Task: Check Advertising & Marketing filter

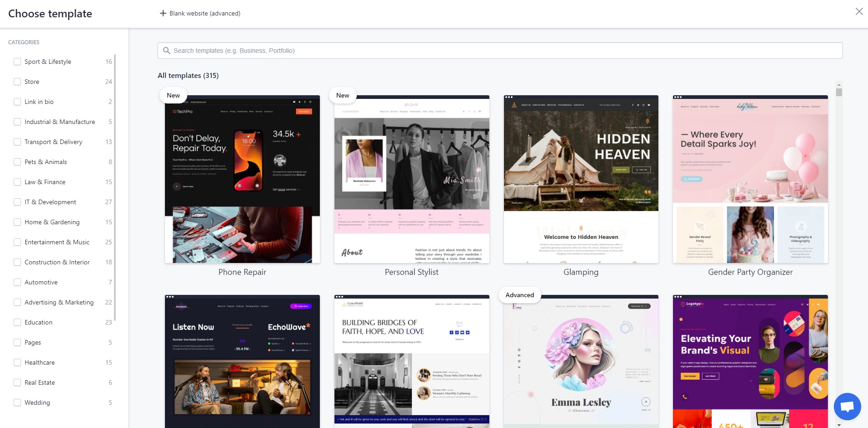Action: pyautogui.click(x=17, y=302)
